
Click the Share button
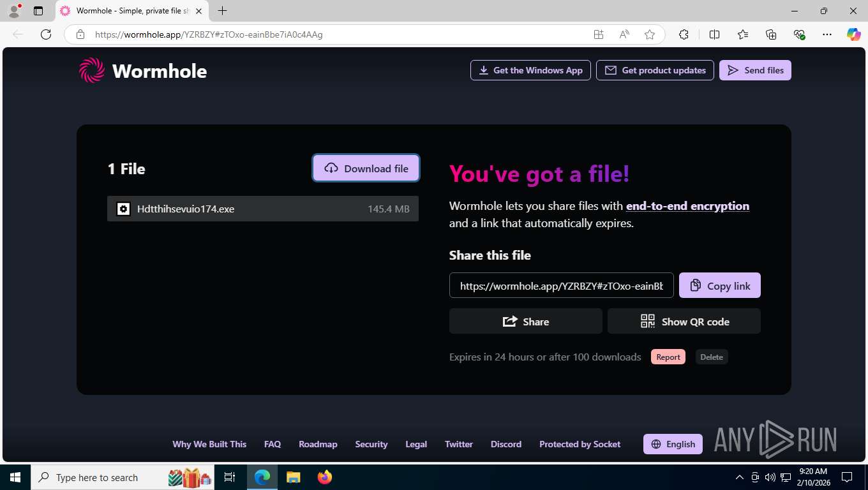coord(526,321)
